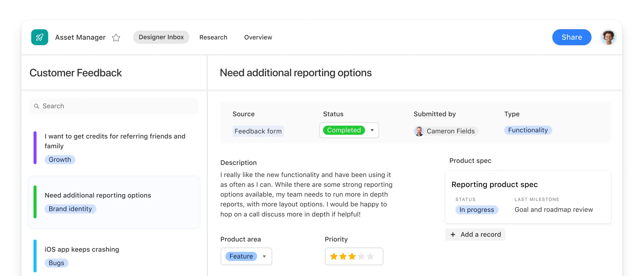The height and width of the screenshot is (276, 644).
Task: Open the Overview tab
Action: tap(258, 37)
